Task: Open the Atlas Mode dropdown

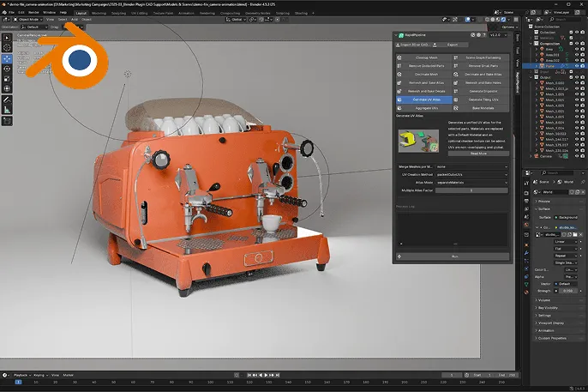Action: pos(471,183)
